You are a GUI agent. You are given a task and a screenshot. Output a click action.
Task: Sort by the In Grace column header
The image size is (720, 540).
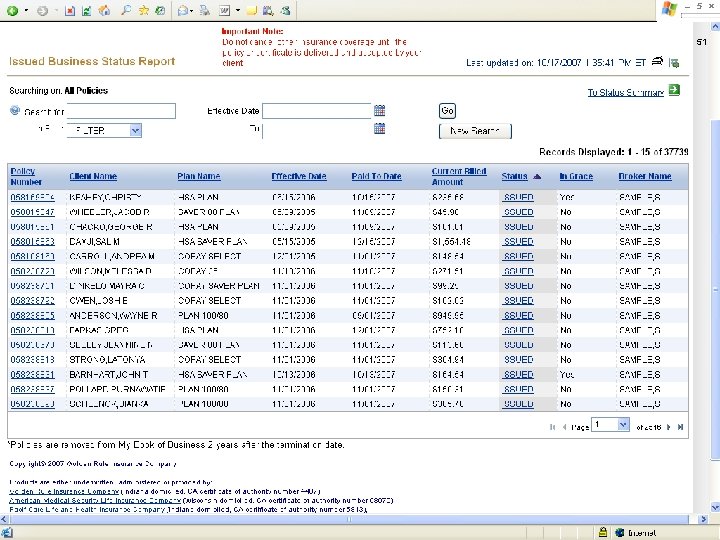576,176
